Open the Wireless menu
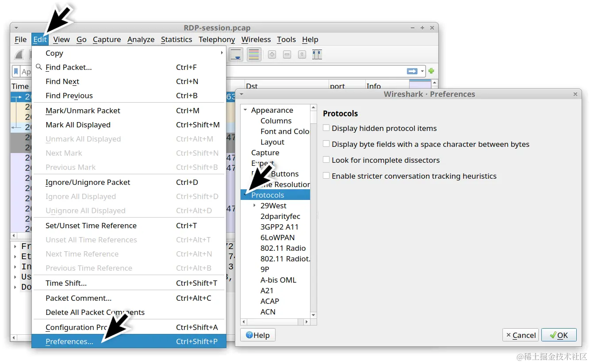Image resolution: width=590 pixels, height=364 pixels. [x=256, y=39]
